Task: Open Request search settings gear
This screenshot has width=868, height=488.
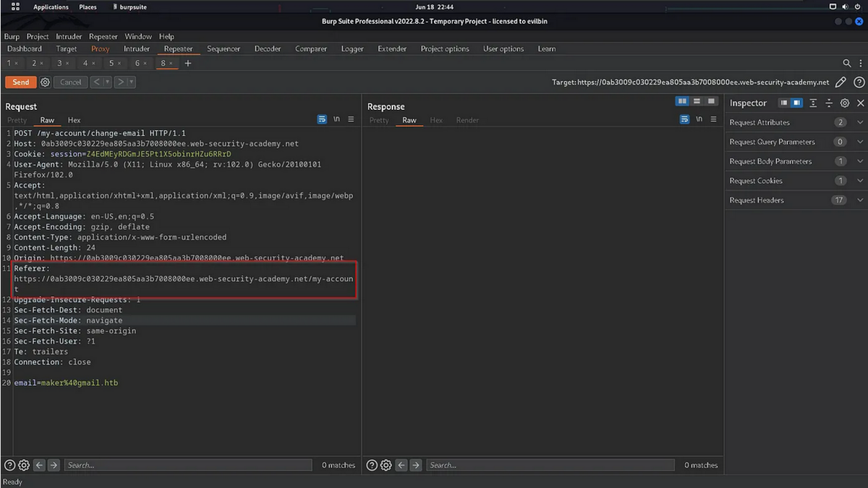Action: point(23,465)
